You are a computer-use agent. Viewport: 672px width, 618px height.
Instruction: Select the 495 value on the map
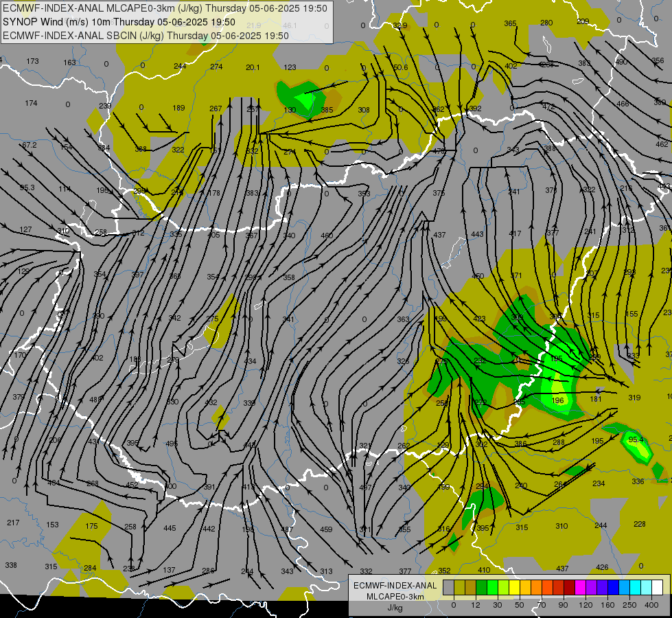172,444
